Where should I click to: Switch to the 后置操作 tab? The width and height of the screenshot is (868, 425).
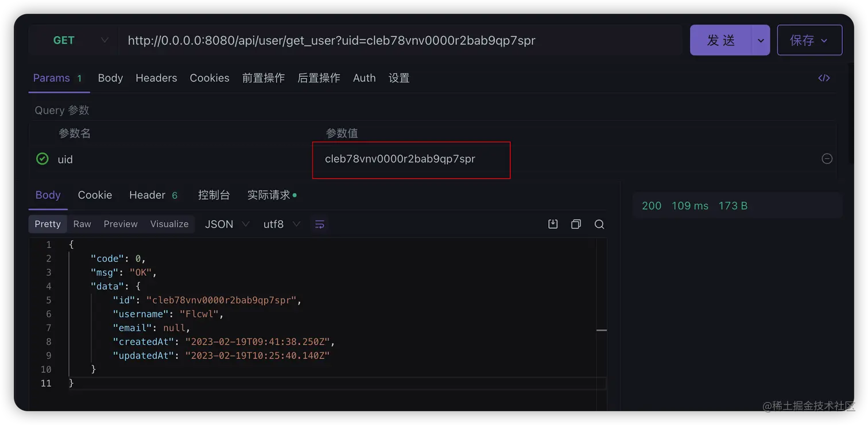tap(319, 78)
